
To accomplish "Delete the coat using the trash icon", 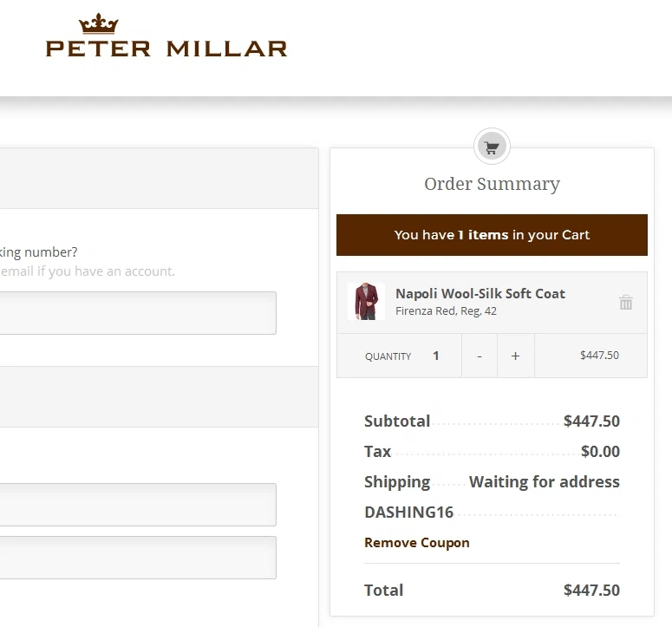I will coord(626,302).
